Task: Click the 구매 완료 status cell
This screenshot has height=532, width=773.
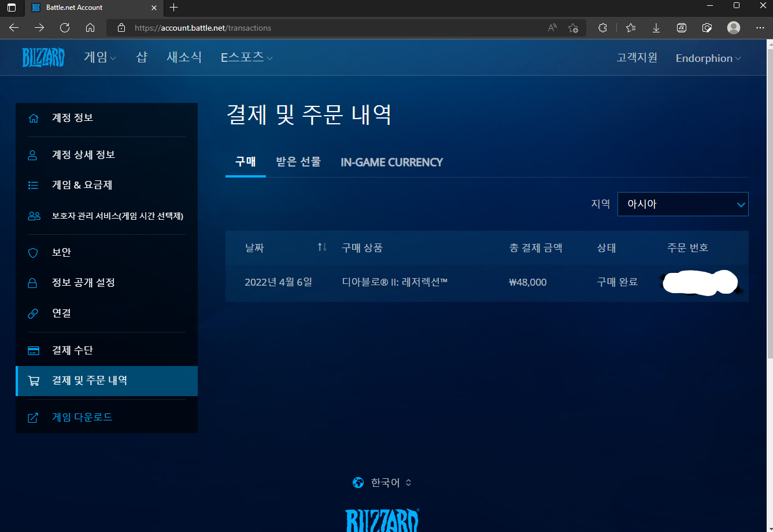Action: coord(617,283)
